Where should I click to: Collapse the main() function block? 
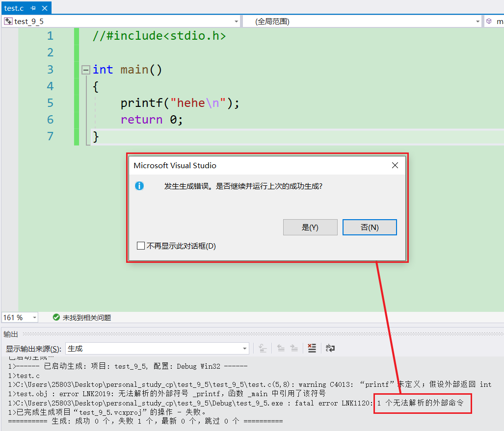pos(85,70)
